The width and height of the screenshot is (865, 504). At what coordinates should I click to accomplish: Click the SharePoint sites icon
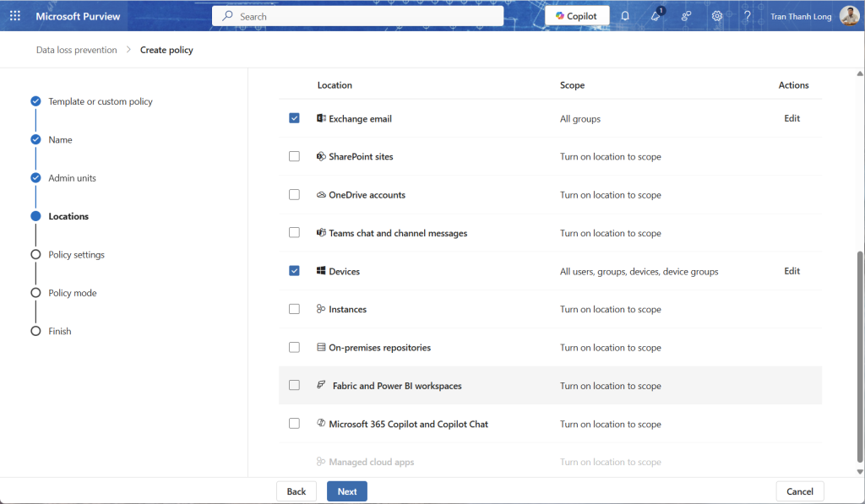tap(321, 156)
